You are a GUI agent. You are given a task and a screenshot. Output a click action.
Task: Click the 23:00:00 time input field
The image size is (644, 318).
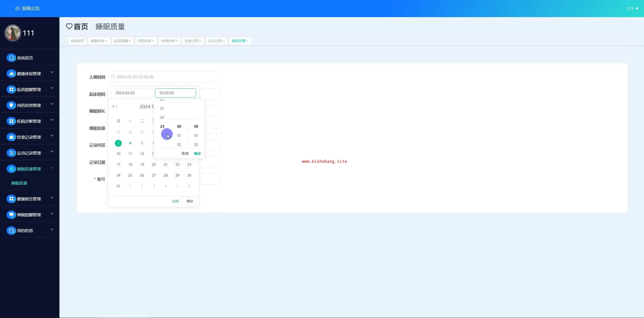(175, 93)
